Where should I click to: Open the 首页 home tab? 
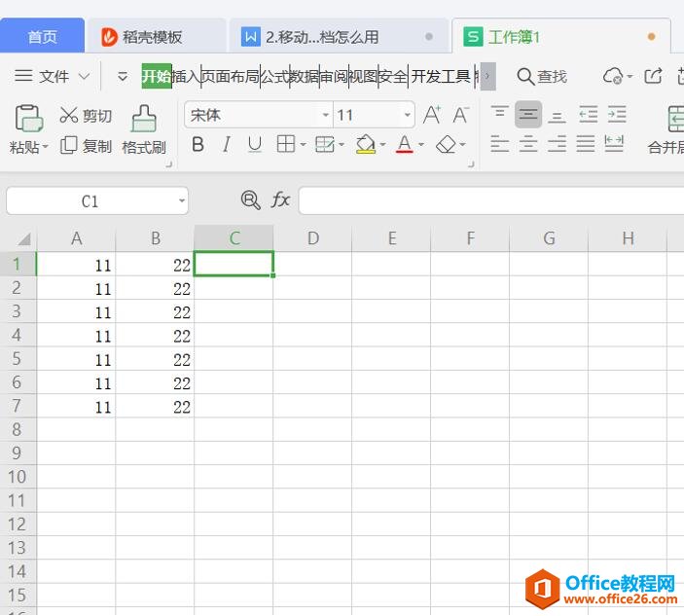tap(42, 37)
